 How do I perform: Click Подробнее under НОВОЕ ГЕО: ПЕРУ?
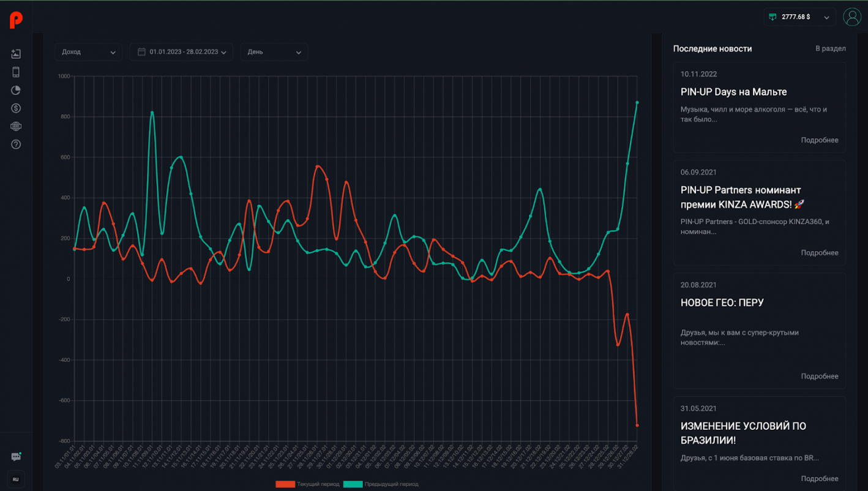point(820,377)
